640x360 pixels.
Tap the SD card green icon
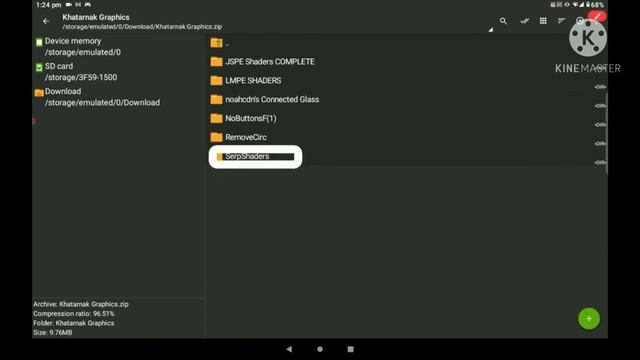point(39,67)
